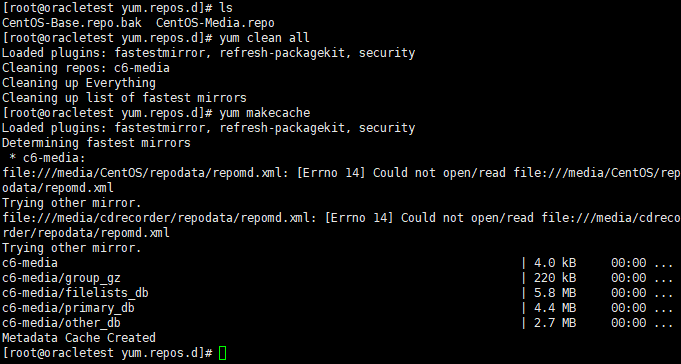Screen dimensions: 681x364
Task: Click the c6-media/other_db entry
Action: [61, 323]
